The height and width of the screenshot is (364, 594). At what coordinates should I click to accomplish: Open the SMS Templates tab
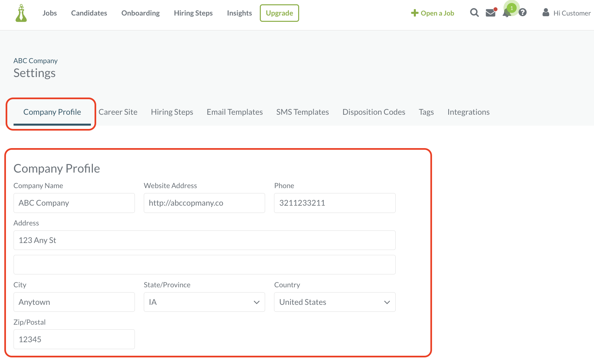pyautogui.click(x=302, y=112)
